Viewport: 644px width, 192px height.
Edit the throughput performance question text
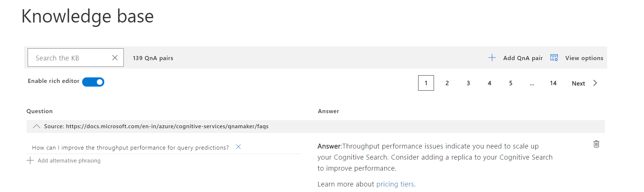pyautogui.click(x=130, y=147)
